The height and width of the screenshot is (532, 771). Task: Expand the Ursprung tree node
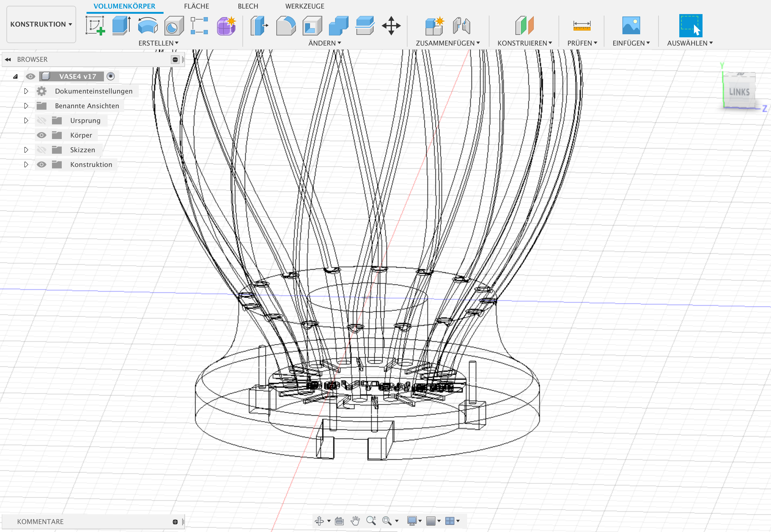tap(26, 120)
